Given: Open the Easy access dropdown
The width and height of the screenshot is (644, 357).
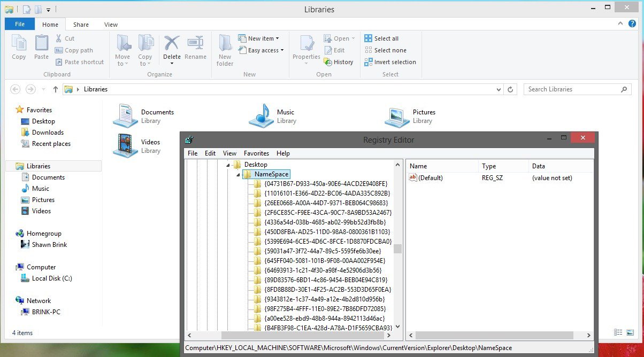Looking at the screenshot, I should pos(266,50).
